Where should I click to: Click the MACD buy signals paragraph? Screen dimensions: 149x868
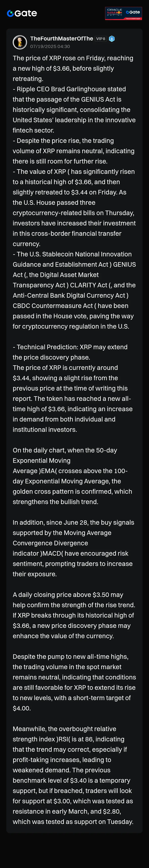tap(74, 548)
